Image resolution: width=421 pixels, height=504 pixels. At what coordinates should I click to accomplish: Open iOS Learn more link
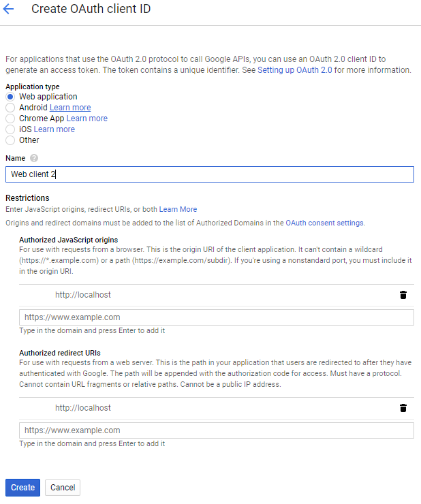pos(54,129)
